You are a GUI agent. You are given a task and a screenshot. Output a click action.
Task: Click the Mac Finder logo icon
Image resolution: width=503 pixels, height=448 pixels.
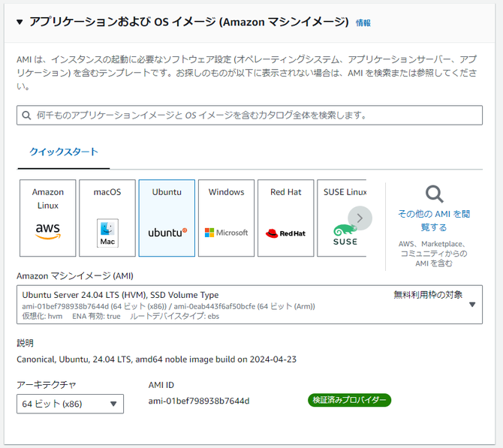107,233
